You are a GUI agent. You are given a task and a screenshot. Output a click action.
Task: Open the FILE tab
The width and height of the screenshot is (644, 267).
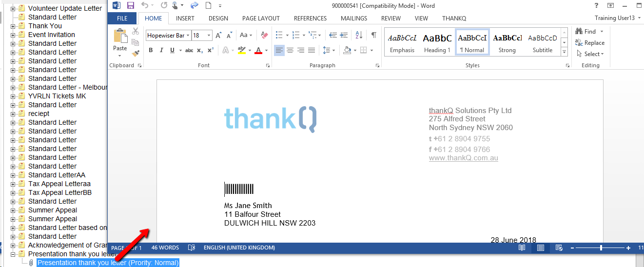tap(122, 19)
